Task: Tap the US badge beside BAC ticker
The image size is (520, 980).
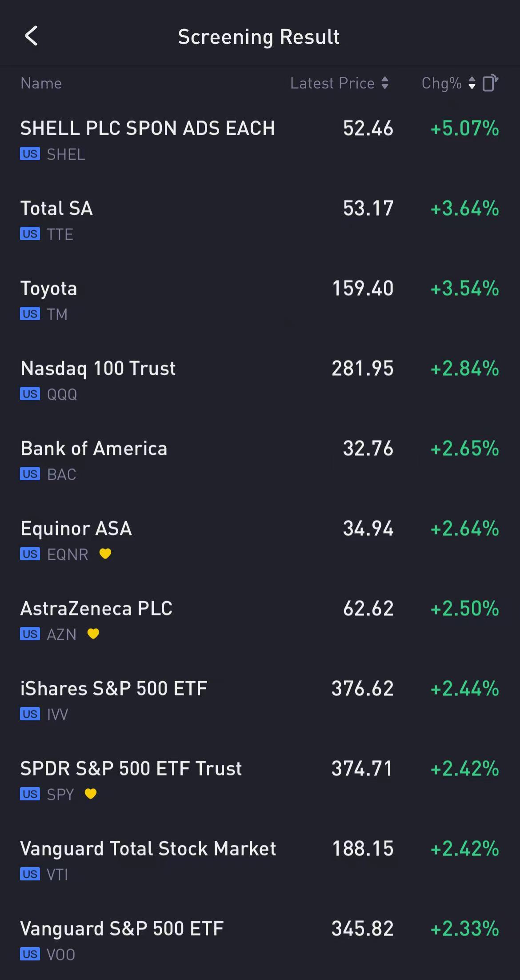Action: [30, 474]
